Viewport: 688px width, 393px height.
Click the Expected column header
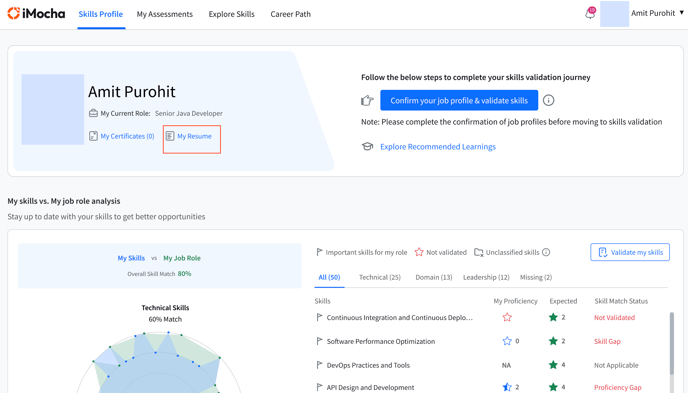pyautogui.click(x=563, y=301)
